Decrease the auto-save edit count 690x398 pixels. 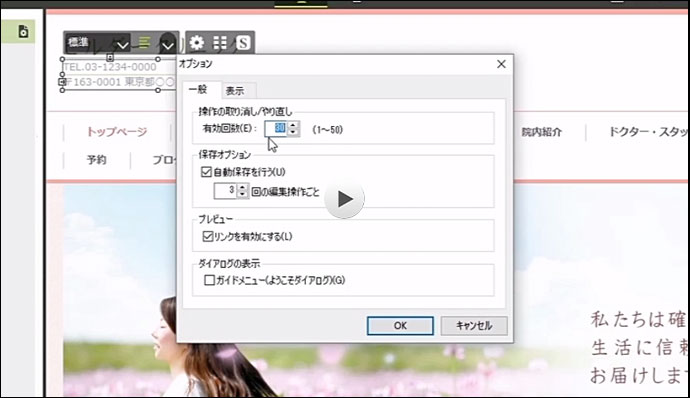(x=242, y=195)
